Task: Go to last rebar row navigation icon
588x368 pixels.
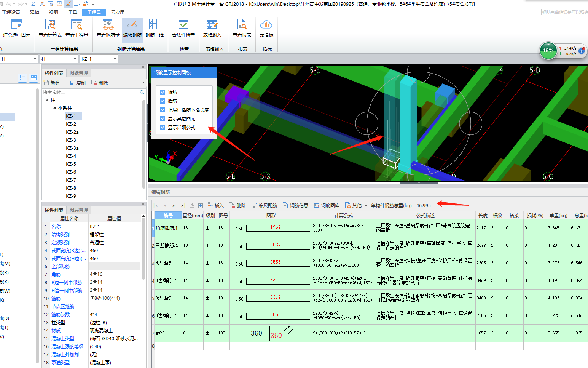Action: tap(183, 206)
